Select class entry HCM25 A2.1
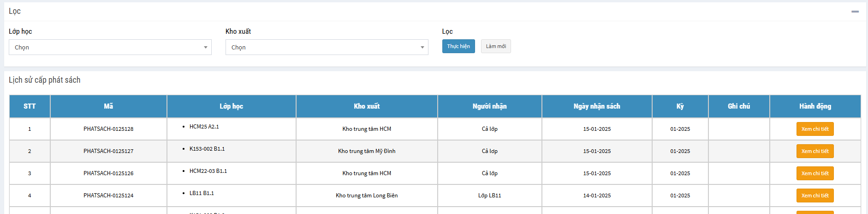 (204, 127)
